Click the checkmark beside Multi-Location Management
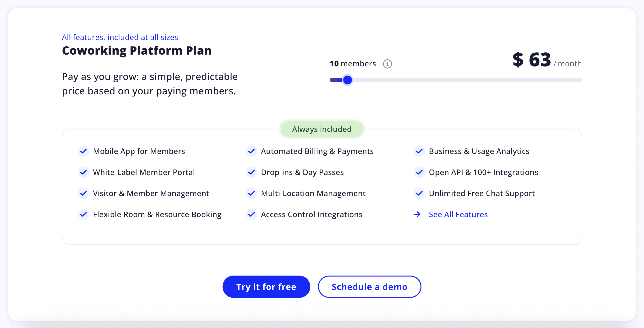Viewport: 644px width, 328px height. click(x=251, y=193)
